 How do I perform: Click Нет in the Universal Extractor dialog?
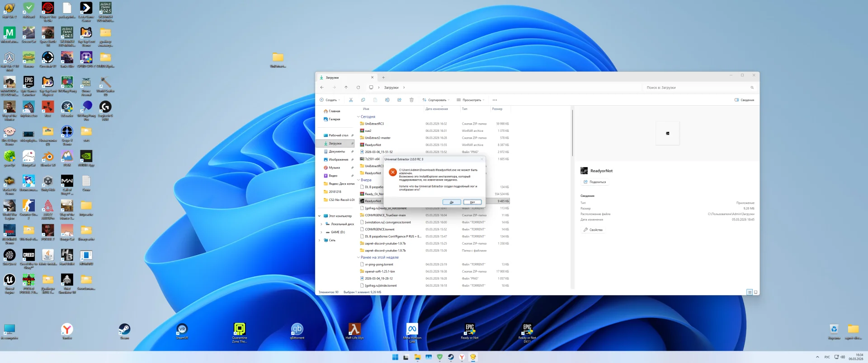click(x=472, y=202)
